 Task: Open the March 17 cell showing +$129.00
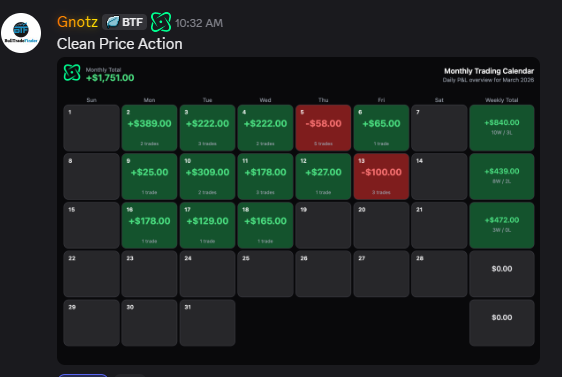point(208,225)
